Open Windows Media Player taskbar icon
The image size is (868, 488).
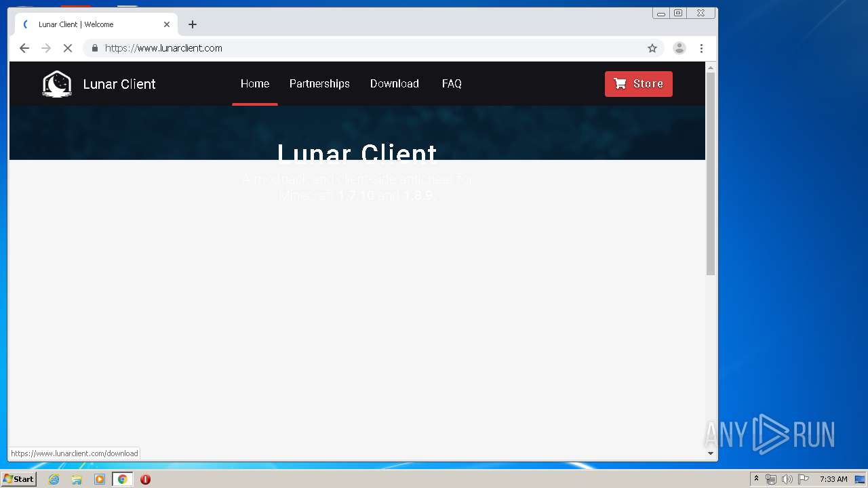(100, 479)
